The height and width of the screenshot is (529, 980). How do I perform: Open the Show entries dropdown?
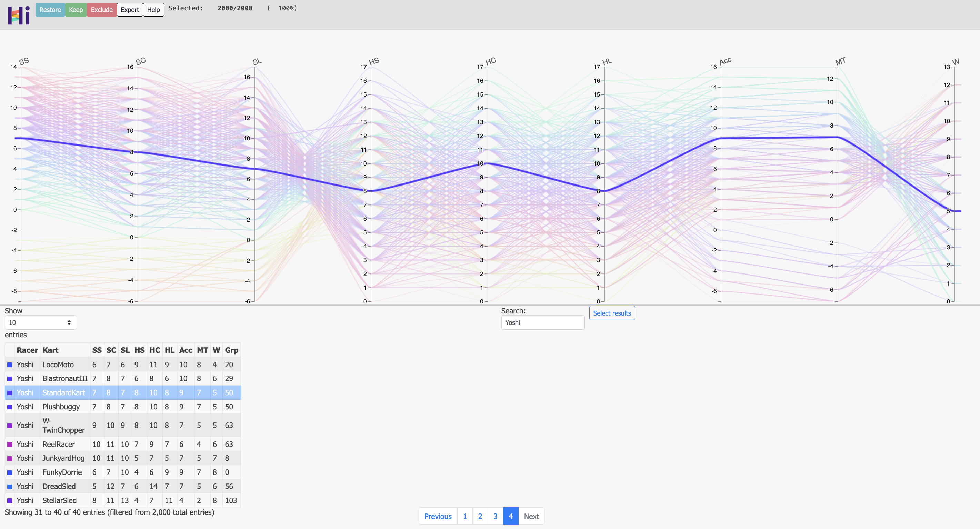[40, 322]
